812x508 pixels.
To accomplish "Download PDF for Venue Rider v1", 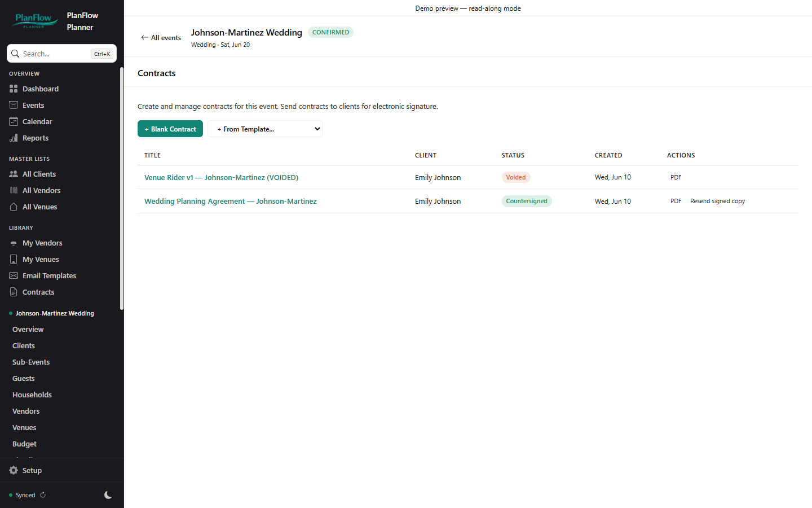I will click(x=676, y=177).
